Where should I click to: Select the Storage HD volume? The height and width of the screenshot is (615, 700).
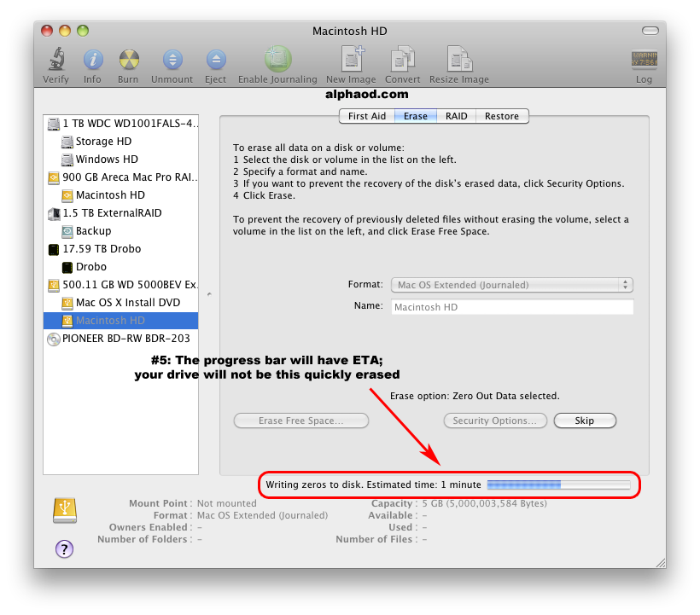click(121, 142)
